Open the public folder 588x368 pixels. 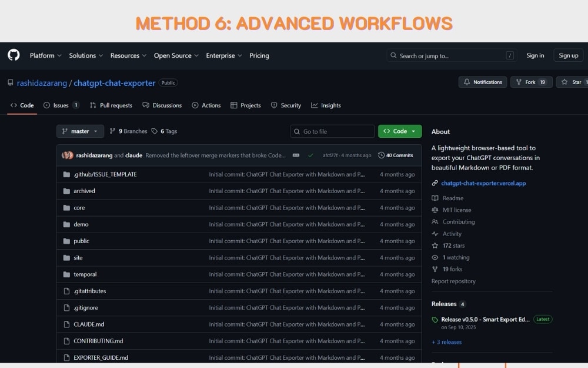[81, 241]
